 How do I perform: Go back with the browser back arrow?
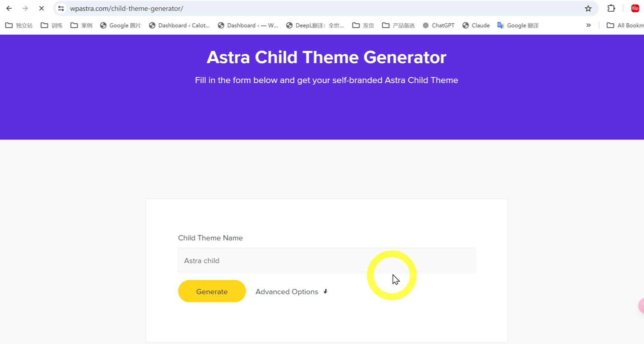click(x=9, y=8)
